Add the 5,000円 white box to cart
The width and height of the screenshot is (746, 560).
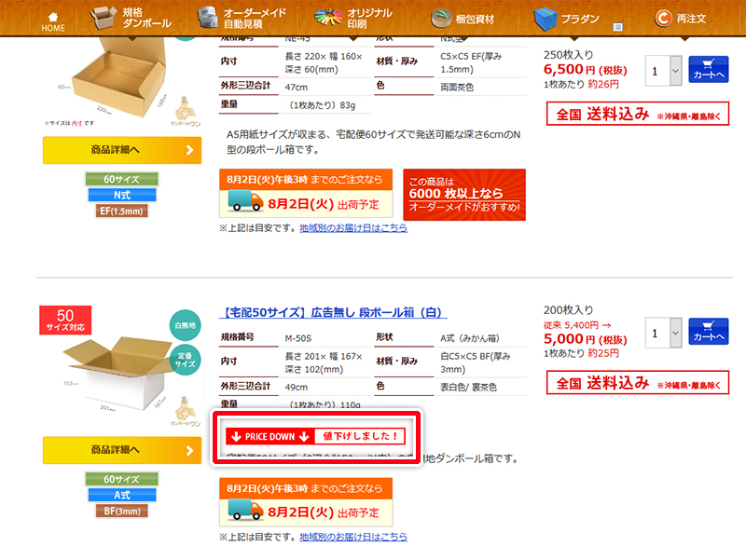tap(708, 332)
